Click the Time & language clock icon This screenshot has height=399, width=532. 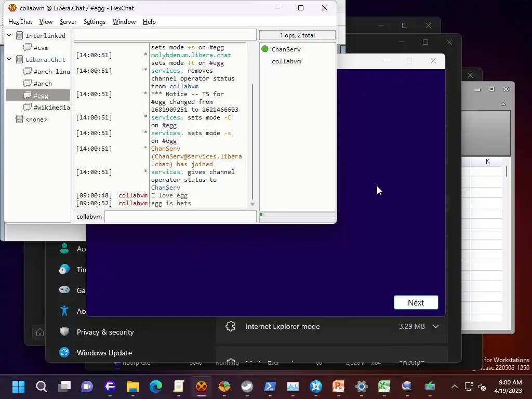[x=64, y=269]
